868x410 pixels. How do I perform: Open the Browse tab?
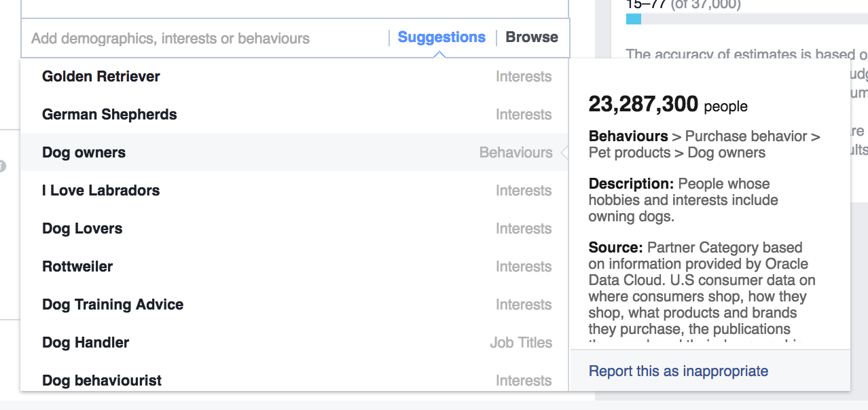[x=532, y=37]
